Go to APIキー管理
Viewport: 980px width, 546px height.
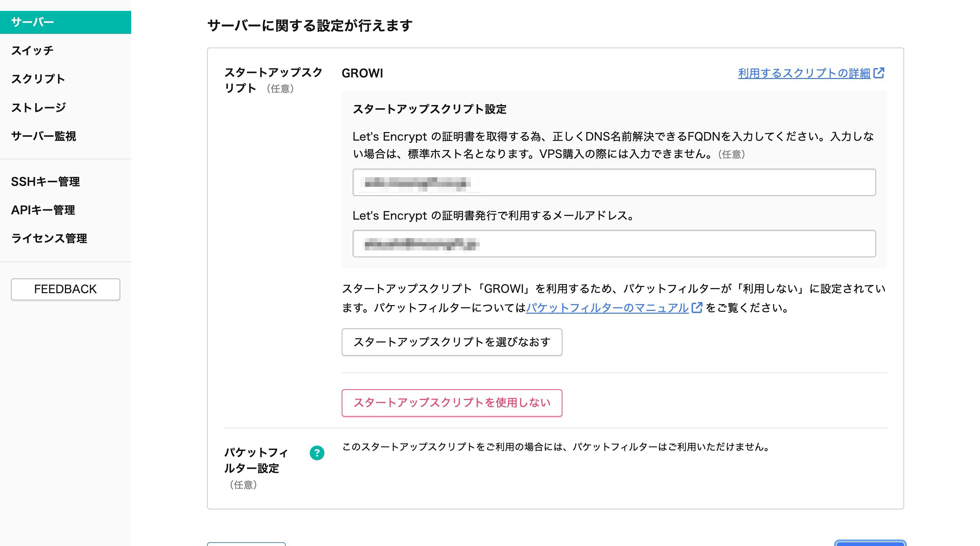tap(43, 210)
